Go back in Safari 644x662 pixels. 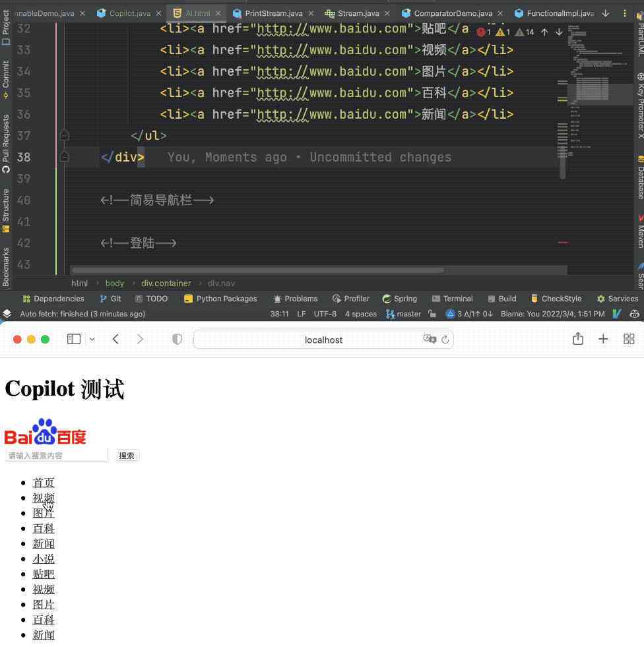pos(115,339)
